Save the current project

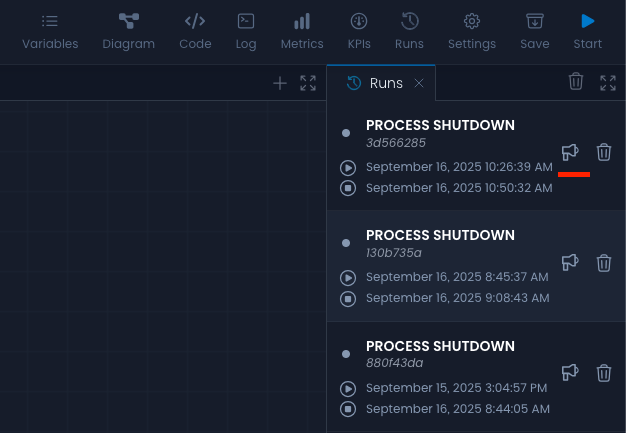pyautogui.click(x=535, y=31)
